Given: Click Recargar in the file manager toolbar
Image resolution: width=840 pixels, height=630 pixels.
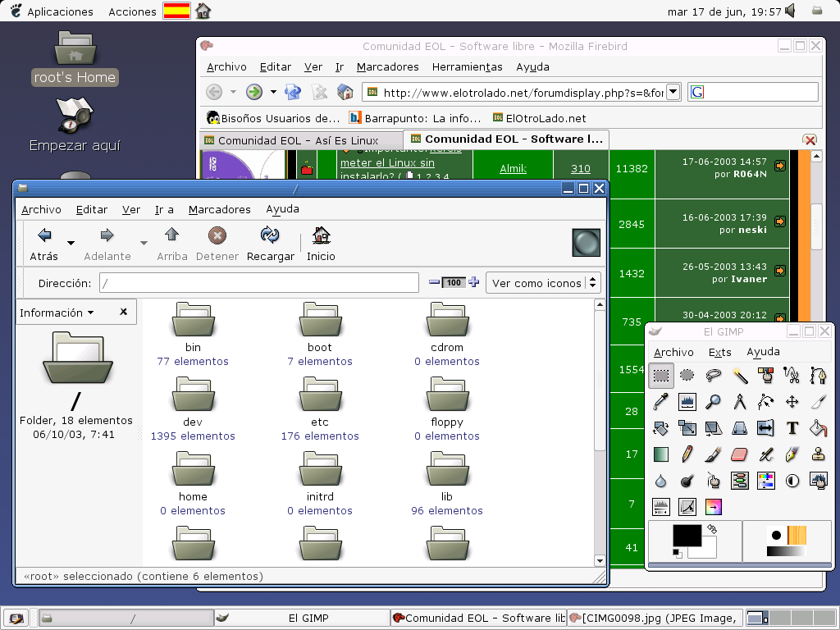Looking at the screenshot, I should (270, 244).
